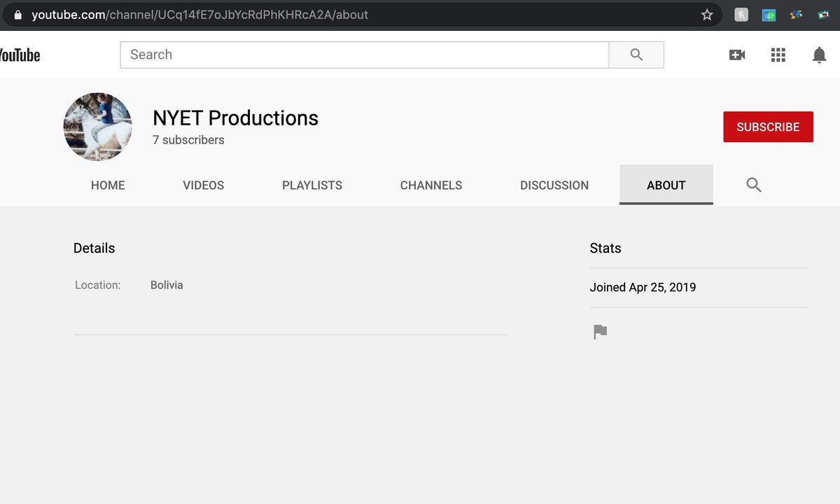
Task: Select the CHANNELS tab
Action: pyautogui.click(x=431, y=185)
